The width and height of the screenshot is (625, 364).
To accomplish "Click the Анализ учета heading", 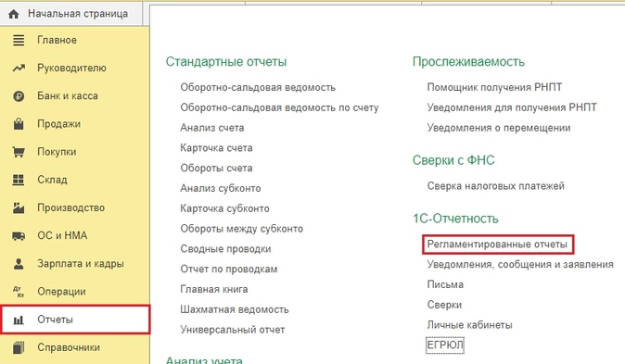I will tap(204, 359).
